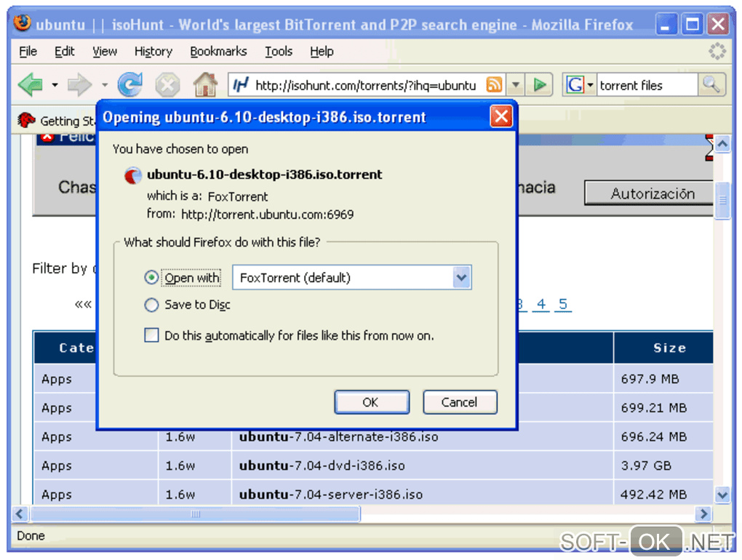The height and width of the screenshot is (560, 742).
Task: Click the Stop loading icon
Action: click(x=167, y=85)
